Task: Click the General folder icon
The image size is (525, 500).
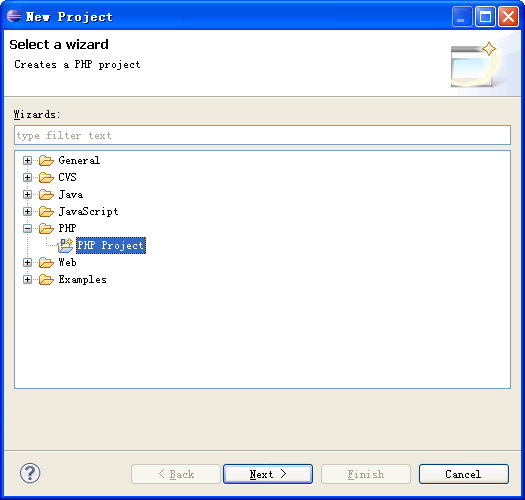Action: 46,161
